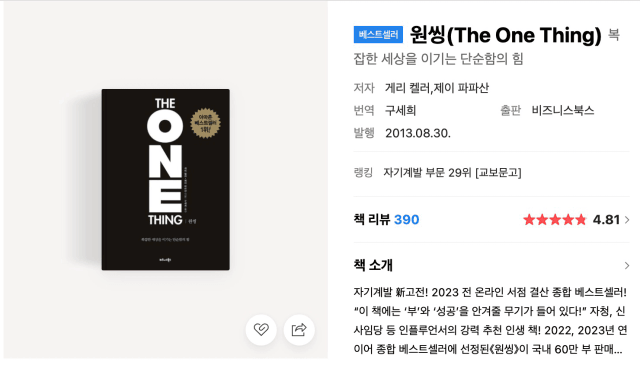Open The One Thing book cover image

[166, 180]
